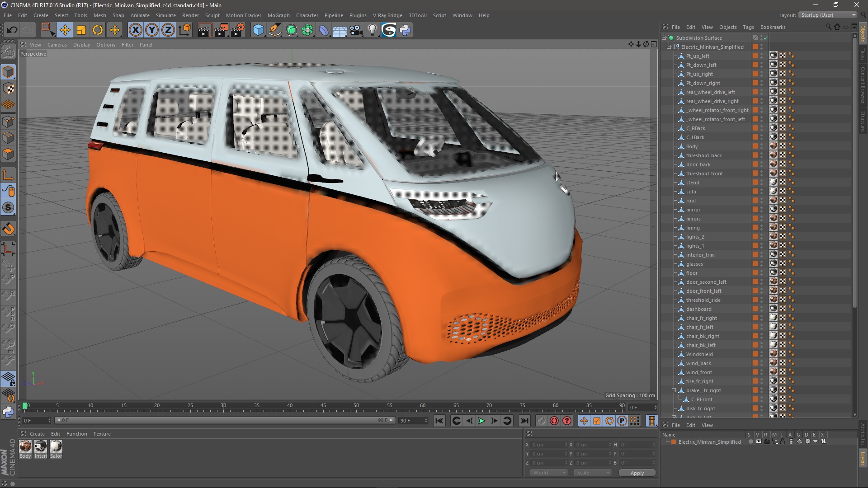Viewport: 868px width, 488px height.
Task: Add a Subdivision Surface generator
Action: (291, 30)
